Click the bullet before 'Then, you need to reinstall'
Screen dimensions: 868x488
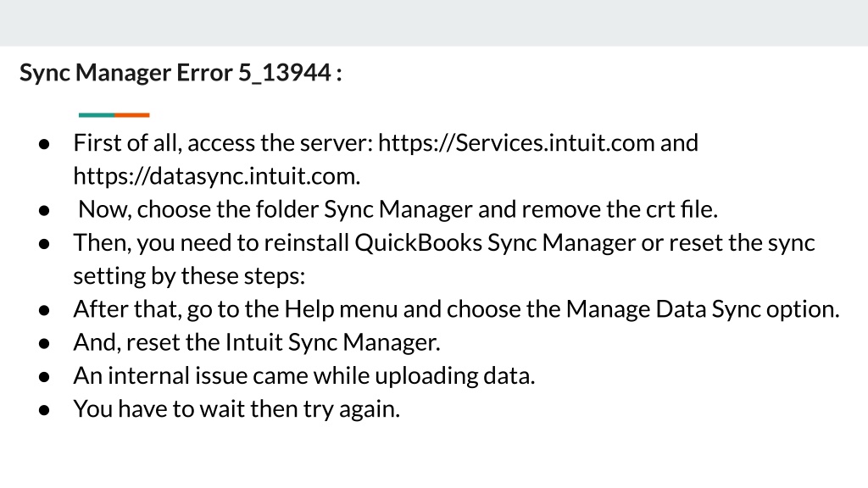tap(44, 244)
